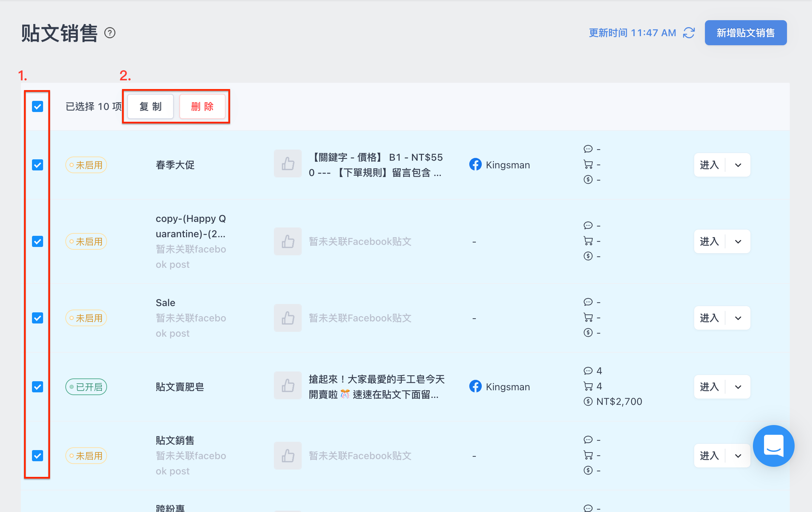Click 进入 for copy-(Happy Quarantine) row
812x512 pixels.
(709, 241)
